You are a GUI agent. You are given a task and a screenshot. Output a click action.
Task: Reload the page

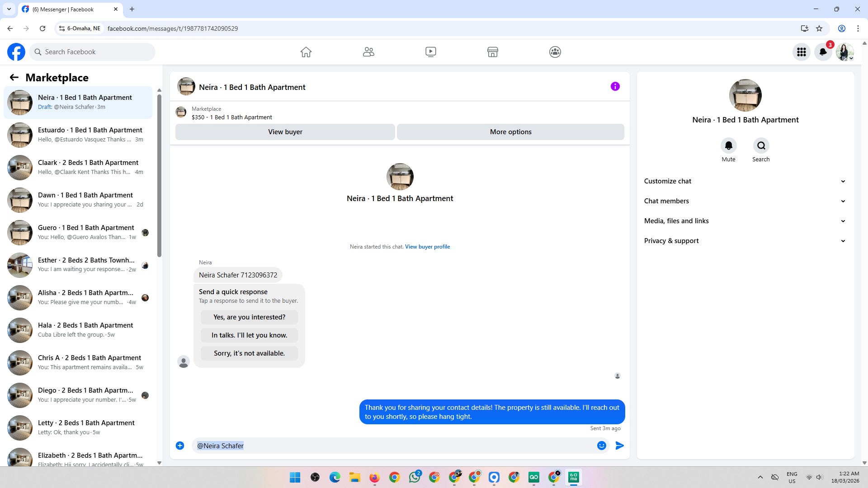point(42,28)
